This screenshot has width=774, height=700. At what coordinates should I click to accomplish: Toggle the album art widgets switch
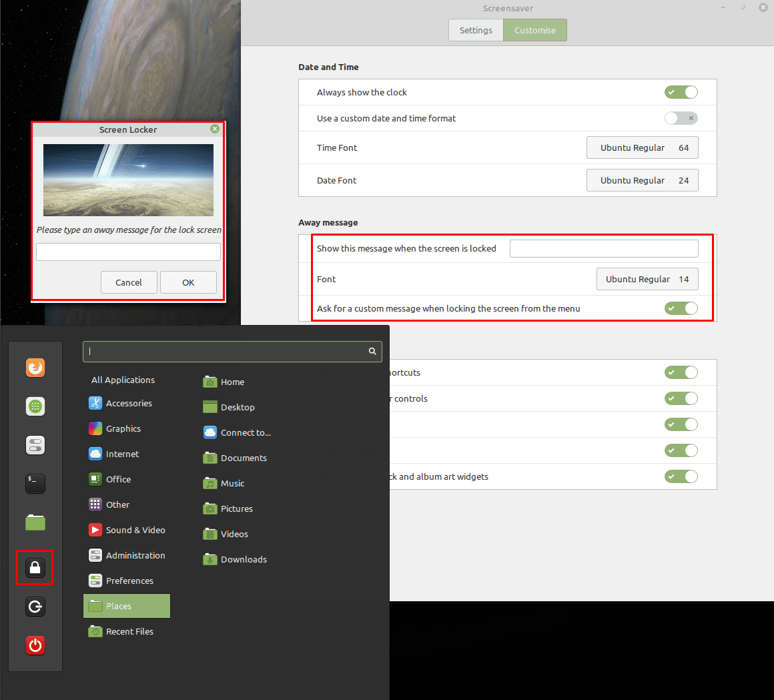(x=681, y=476)
